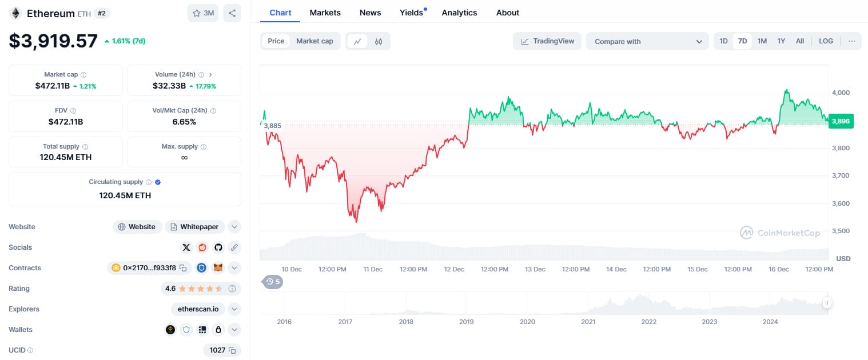Screen dimensions: 868x360
Task: Click the info icon next to Market cap
Action: click(83, 75)
